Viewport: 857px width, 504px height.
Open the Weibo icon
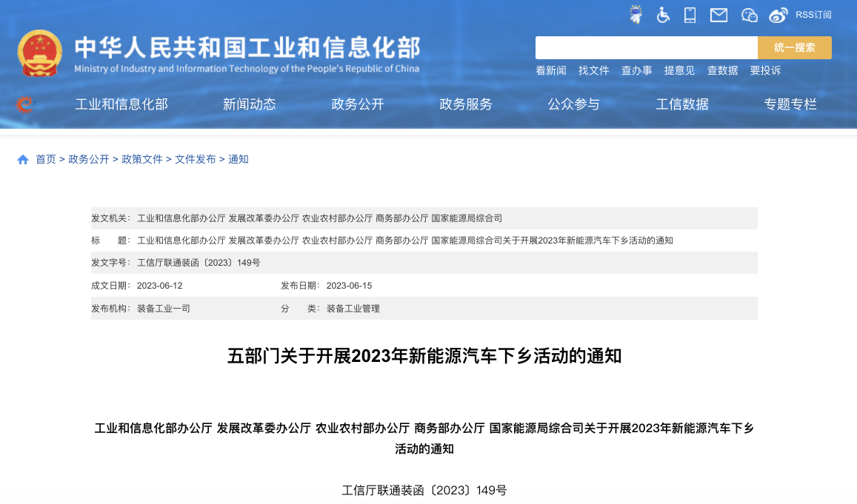coord(778,16)
